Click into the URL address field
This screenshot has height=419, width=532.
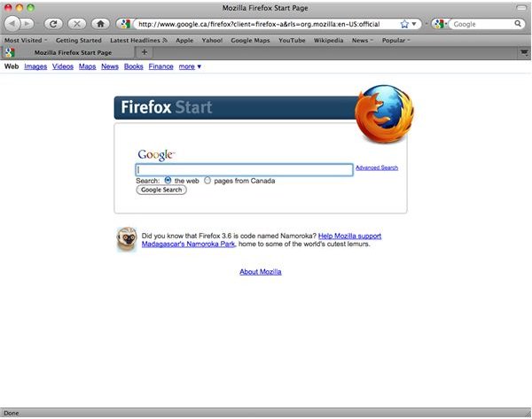click(x=267, y=24)
